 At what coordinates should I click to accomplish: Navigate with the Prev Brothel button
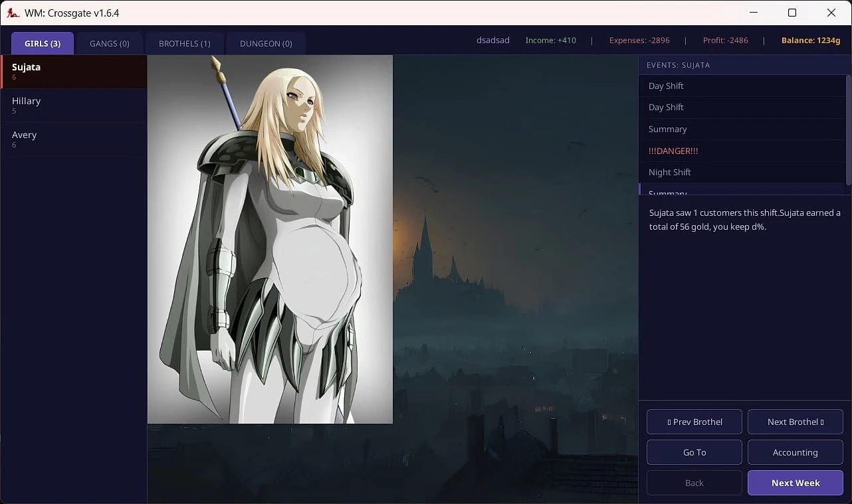[694, 422]
